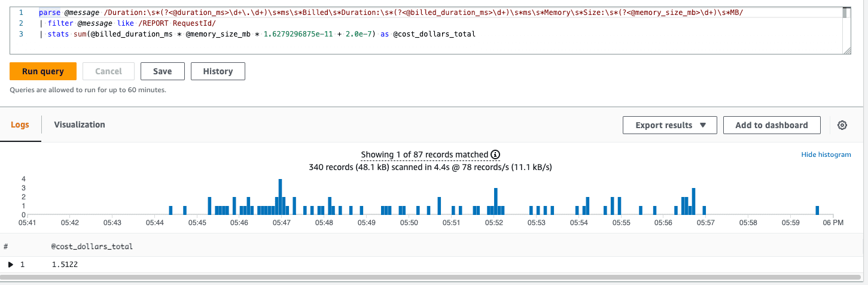Switch to the Visualization tab
Image resolution: width=868 pixels, height=285 pixels.
80,125
